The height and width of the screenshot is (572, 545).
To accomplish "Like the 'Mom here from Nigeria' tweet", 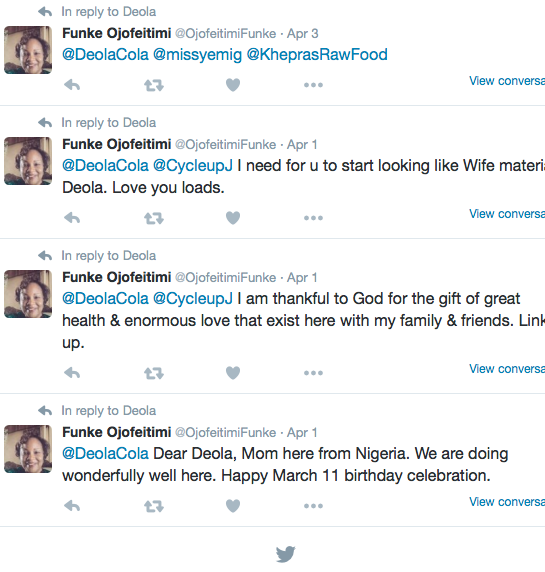I will click(233, 506).
